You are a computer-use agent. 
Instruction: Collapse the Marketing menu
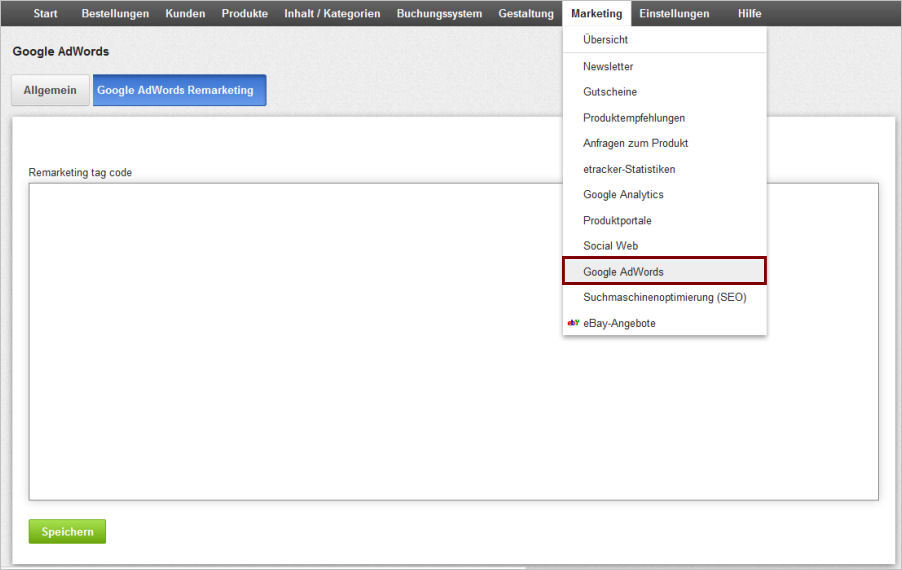coord(597,13)
